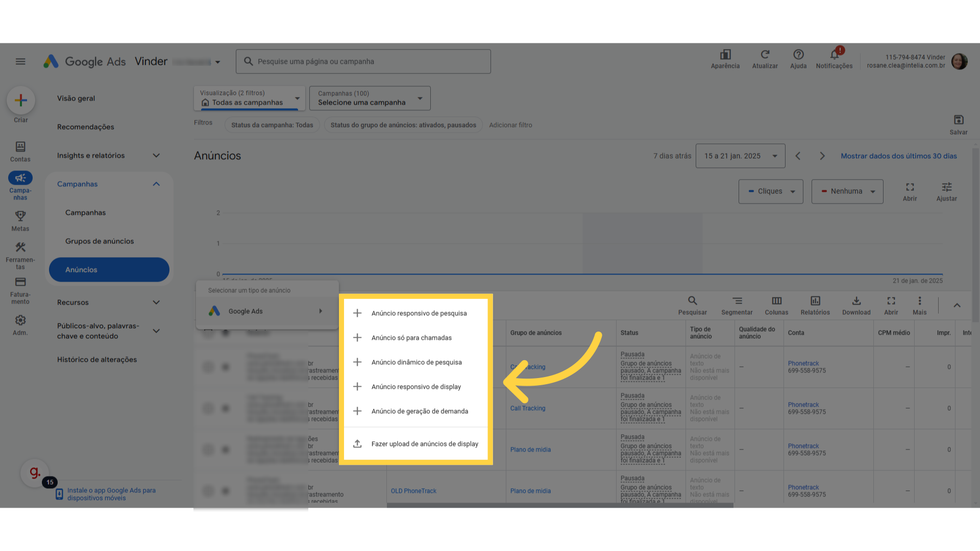Expand chart with Abrir icon
980x551 pixels.
(910, 187)
